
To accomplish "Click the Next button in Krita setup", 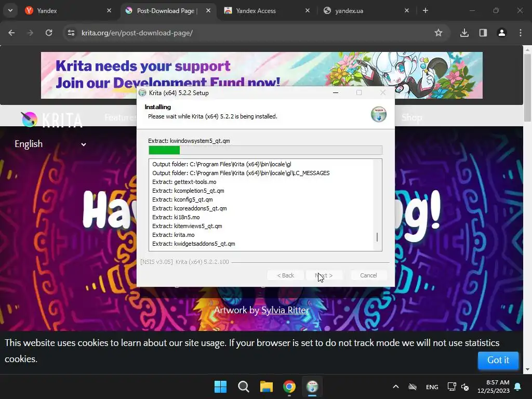I will (x=324, y=275).
